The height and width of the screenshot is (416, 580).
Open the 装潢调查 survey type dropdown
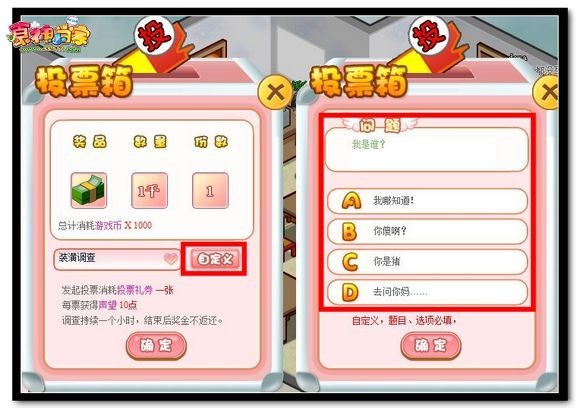point(117,258)
